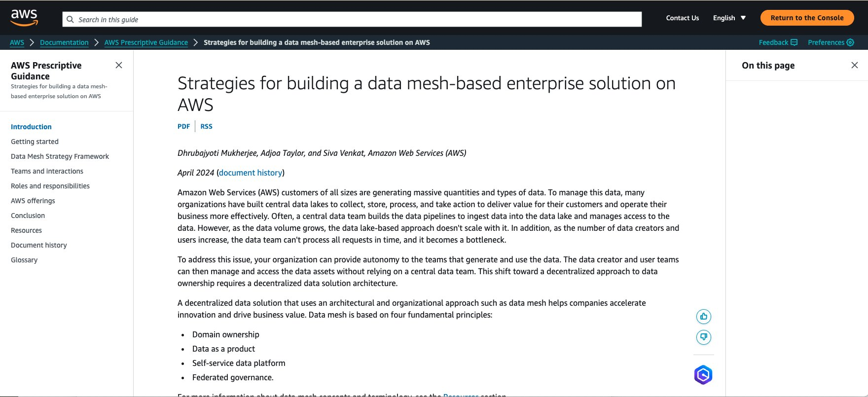This screenshot has width=868, height=397.
Task: Click the AWS logo in the header
Action: click(x=24, y=17)
